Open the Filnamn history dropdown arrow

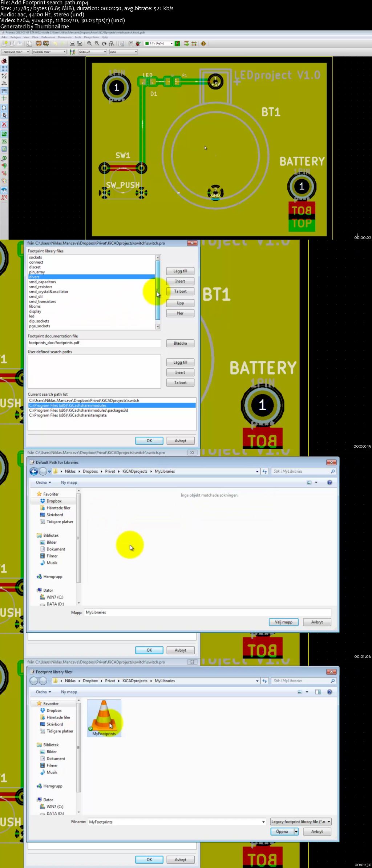point(263,822)
